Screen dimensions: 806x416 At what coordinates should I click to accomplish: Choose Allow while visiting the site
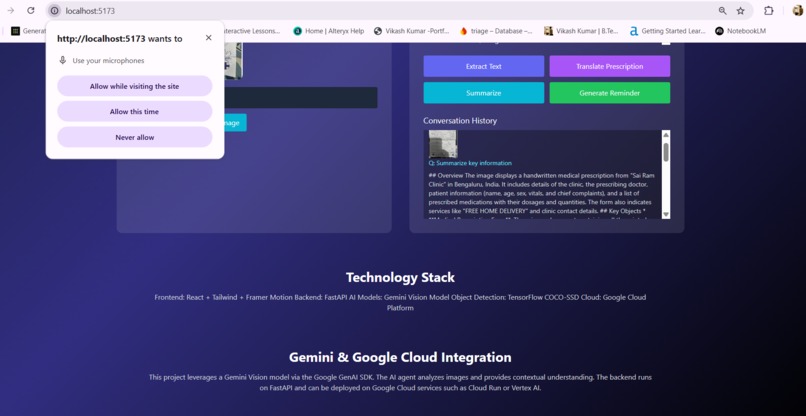click(135, 86)
